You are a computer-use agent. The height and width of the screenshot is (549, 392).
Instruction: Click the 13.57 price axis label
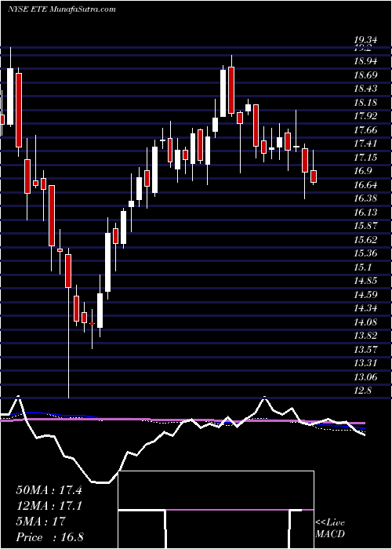pyautogui.click(x=365, y=350)
